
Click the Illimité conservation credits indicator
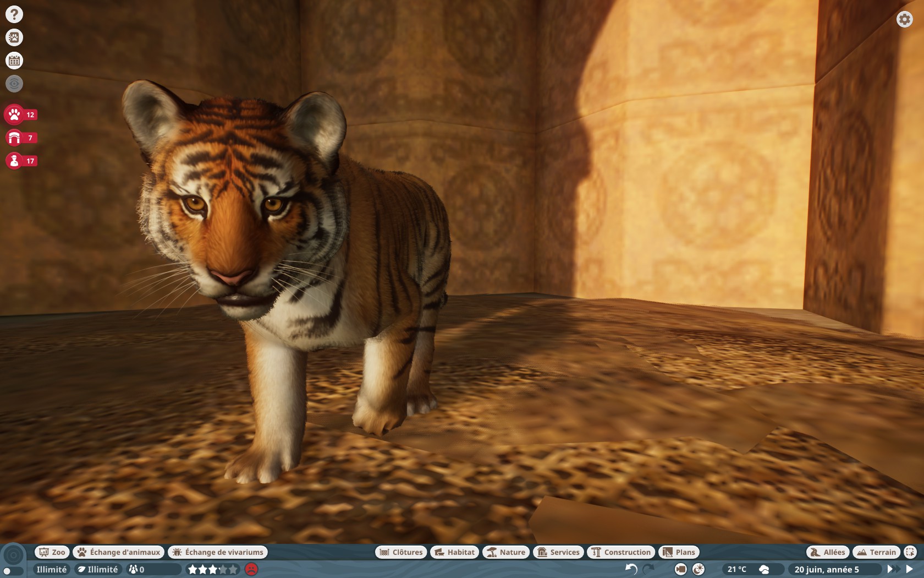[98, 569]
